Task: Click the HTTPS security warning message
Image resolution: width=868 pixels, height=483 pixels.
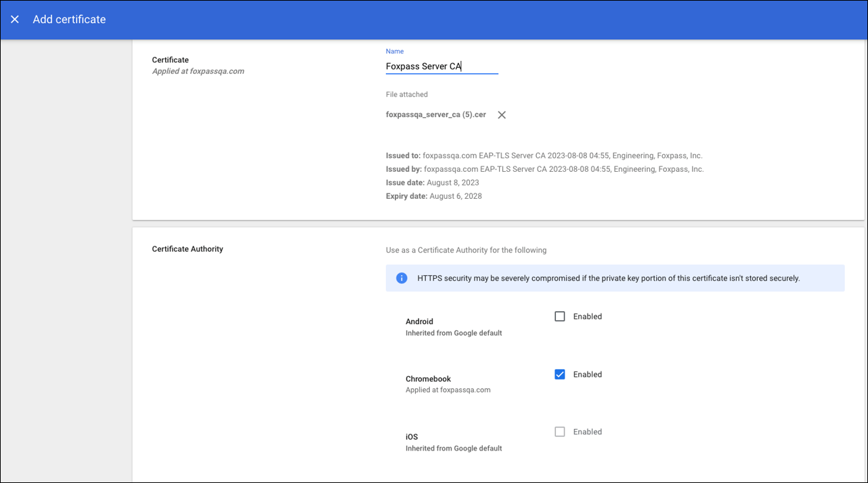Action: coord(609,278)
